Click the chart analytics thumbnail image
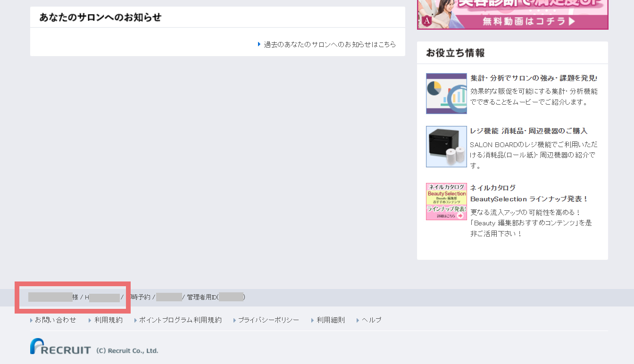Screen dimensions: 634x364 (x=446, y=93)
